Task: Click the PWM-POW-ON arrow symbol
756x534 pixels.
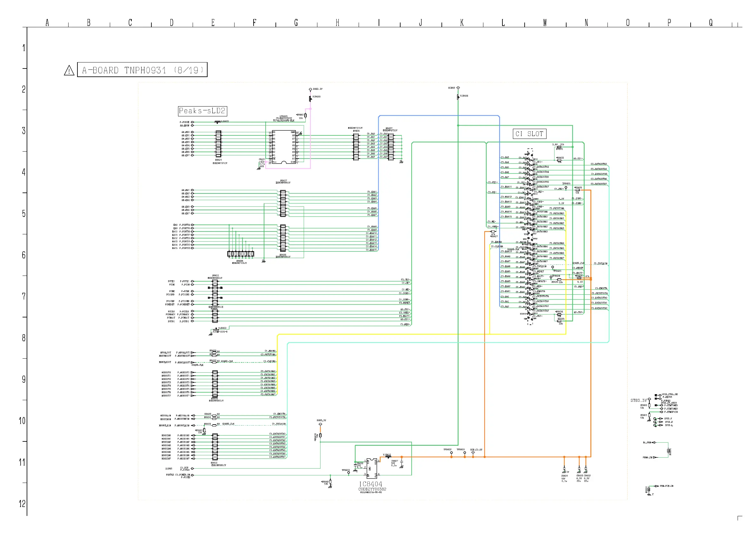Action: click(657, 486)
